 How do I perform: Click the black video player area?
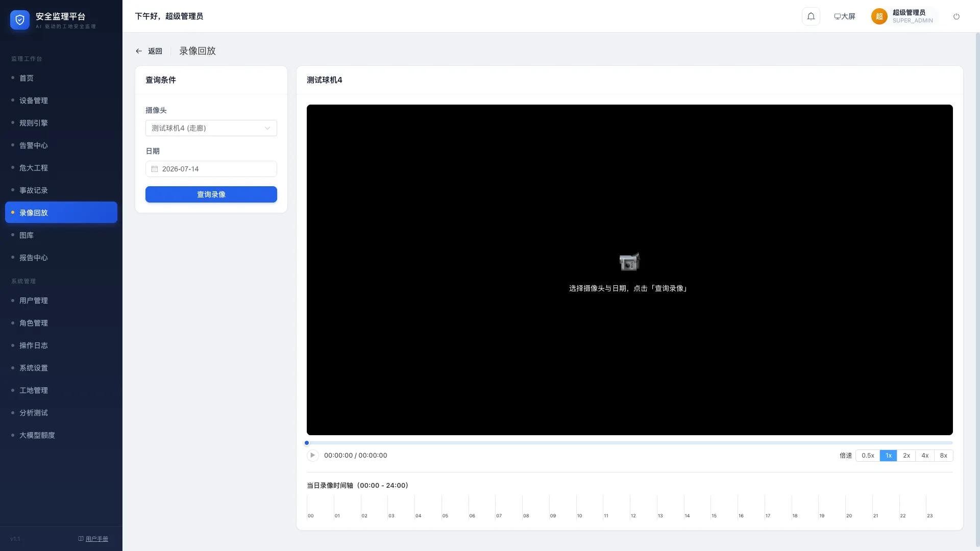630,270
